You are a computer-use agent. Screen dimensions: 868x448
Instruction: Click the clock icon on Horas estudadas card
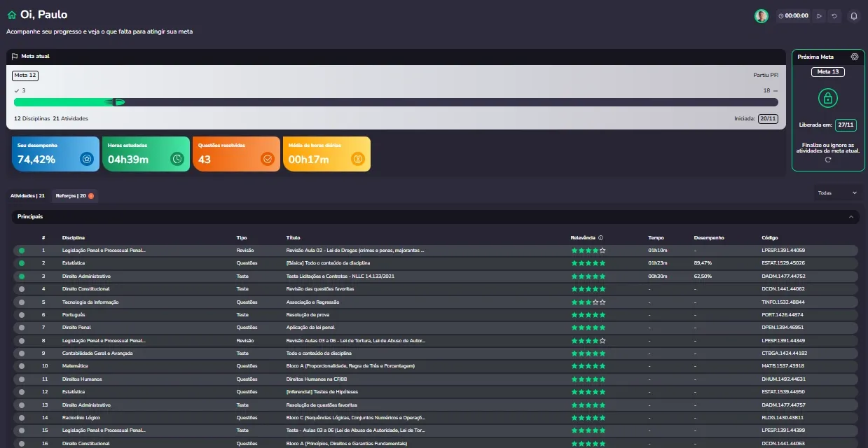(x=177, y=159)
